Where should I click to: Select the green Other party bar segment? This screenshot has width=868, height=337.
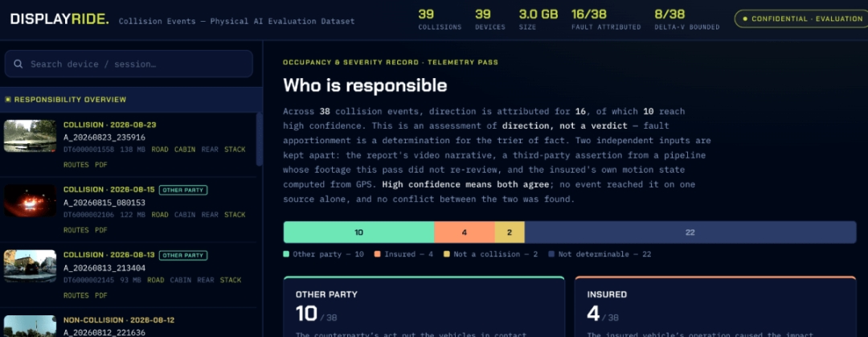click(x=358, y=232)
